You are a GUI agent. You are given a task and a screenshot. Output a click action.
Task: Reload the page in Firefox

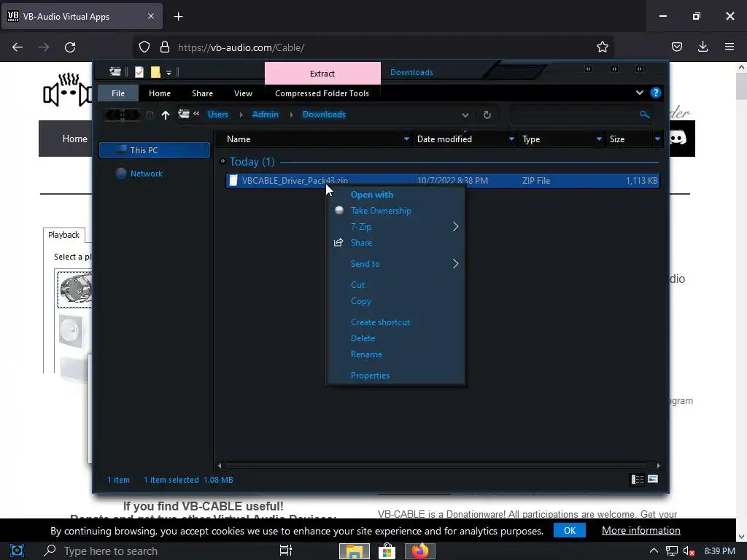coord(70,47)
